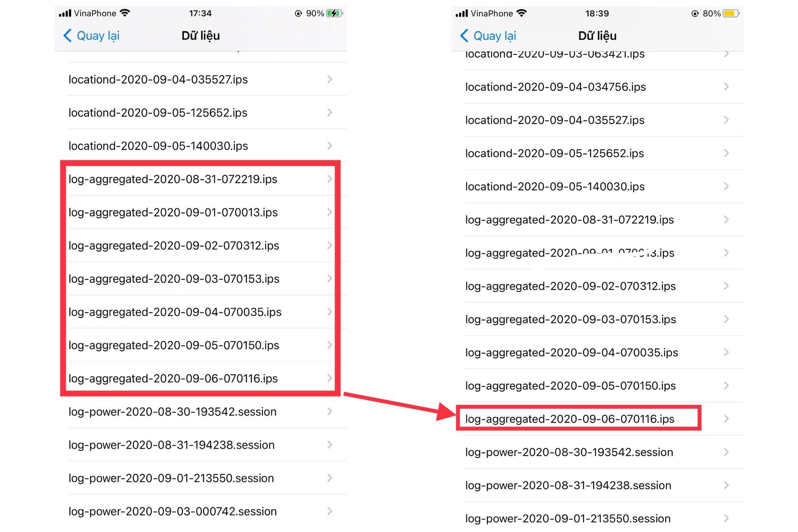Screen dimensions: 798x532
Task: Tap the Dữ liệu title in the 17:34 screen
Action: (200, 35)
